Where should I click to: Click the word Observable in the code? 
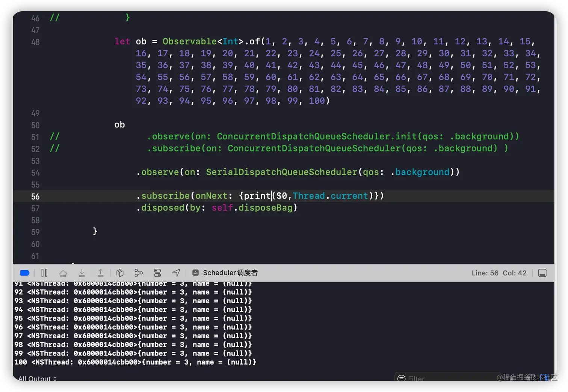coord(190,41)
